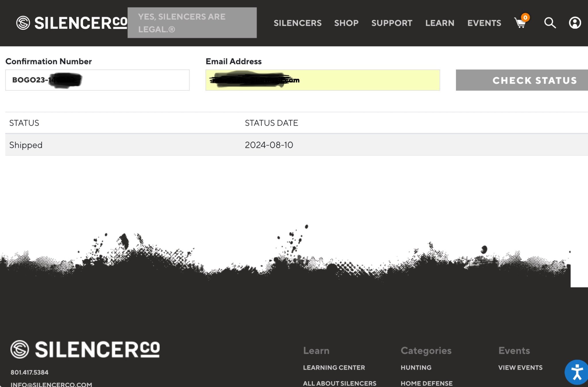588x387 pixels.
Task: Click the info@silencerco.com email link
Action: pyautogui.click(x=51, y=384)
